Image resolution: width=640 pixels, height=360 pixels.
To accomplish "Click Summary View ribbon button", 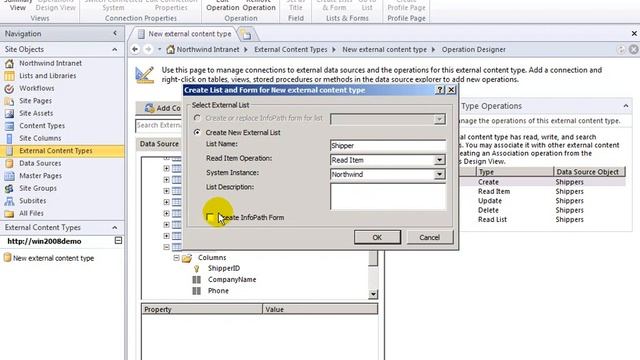I will (x=18, y=4).
